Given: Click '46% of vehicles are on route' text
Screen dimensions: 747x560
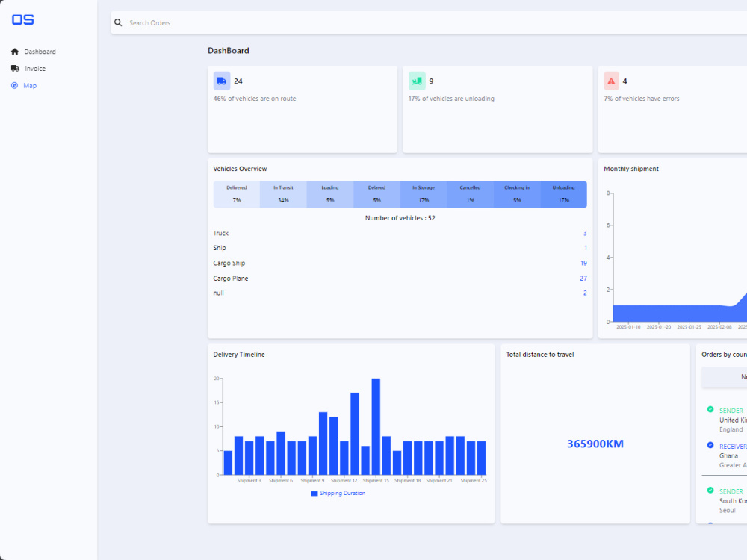Looking at the screenshot, I should pos(255,99).
